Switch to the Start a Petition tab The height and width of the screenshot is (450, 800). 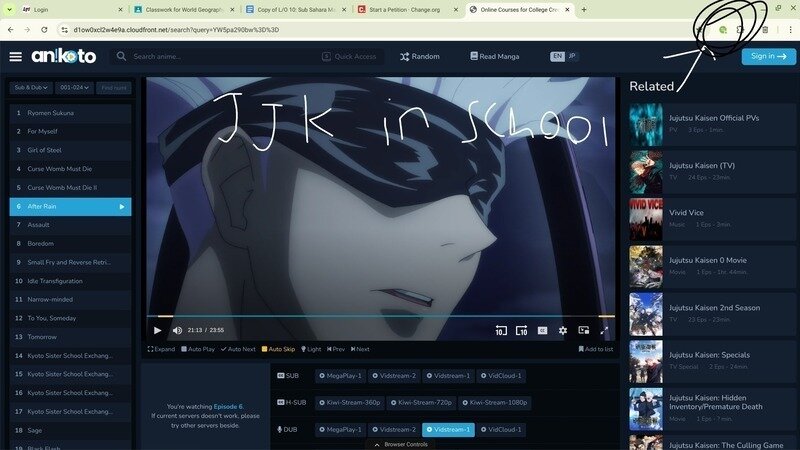[405, 9]
